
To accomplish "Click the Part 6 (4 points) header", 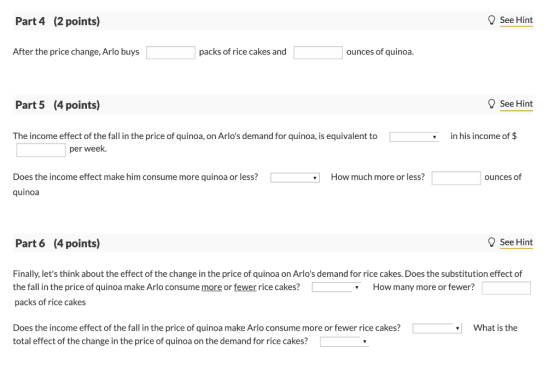I will [x=58, y=243].
